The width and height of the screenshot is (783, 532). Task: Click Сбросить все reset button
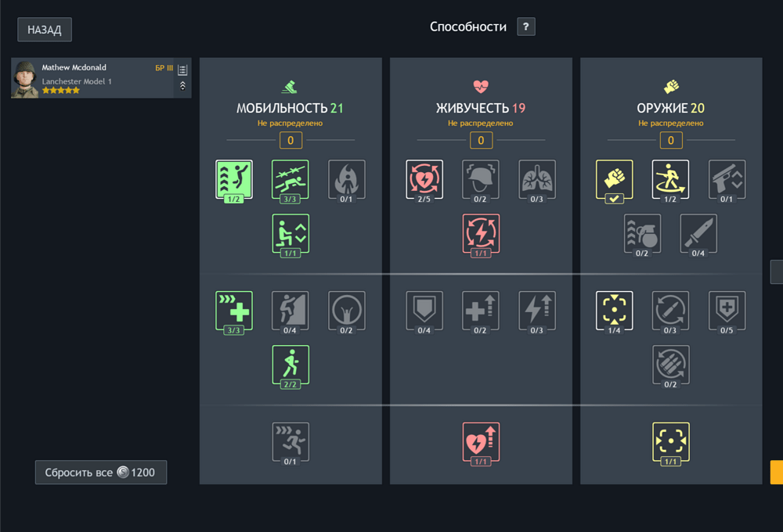tap(101, 473)
